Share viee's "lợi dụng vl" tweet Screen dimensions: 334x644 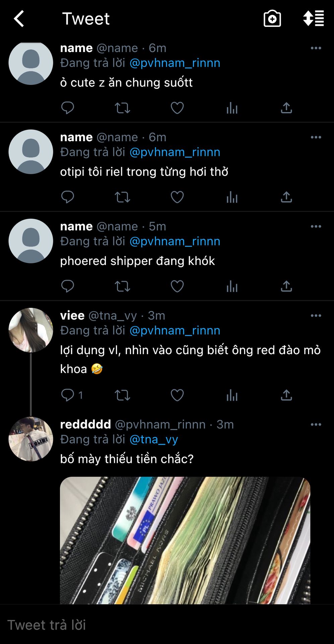[286, 395]
